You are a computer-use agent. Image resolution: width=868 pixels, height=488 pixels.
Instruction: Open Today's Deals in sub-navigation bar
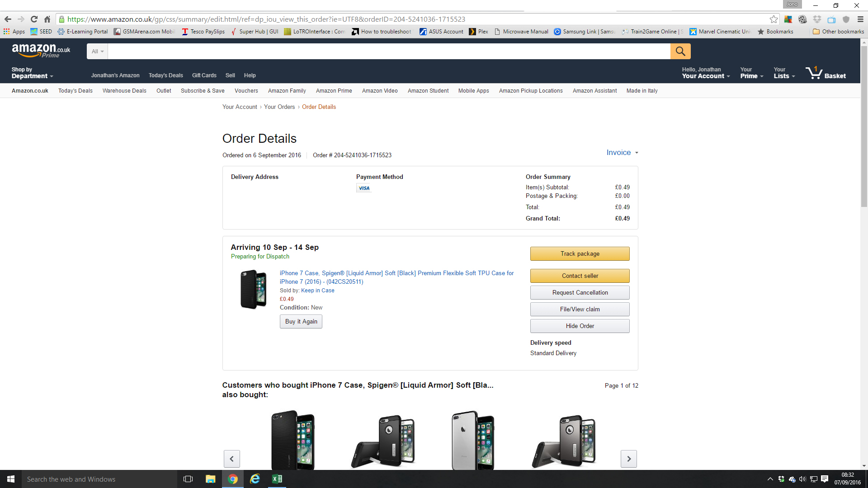click(75, 91)
